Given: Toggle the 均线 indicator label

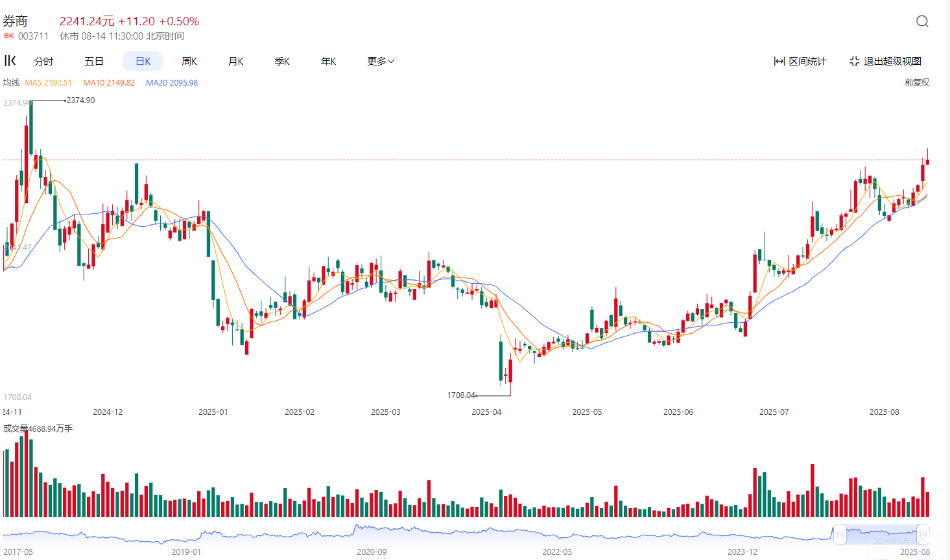Looking at the screenshot, I should (x=10, y=82).
